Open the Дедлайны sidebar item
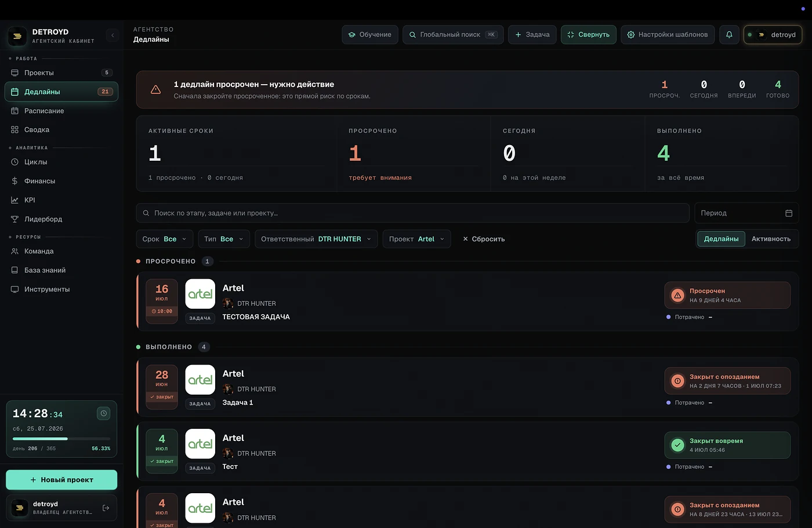The height and width of the screenshot is (528, 812). 61,92
